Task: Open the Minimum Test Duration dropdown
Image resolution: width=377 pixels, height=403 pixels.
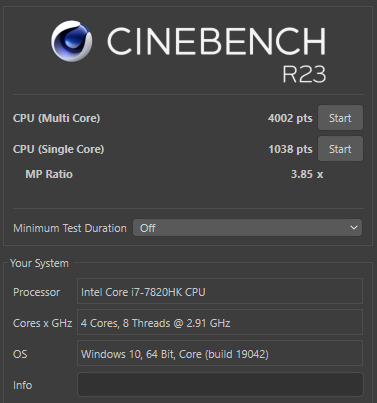Action: coord(247,228)
